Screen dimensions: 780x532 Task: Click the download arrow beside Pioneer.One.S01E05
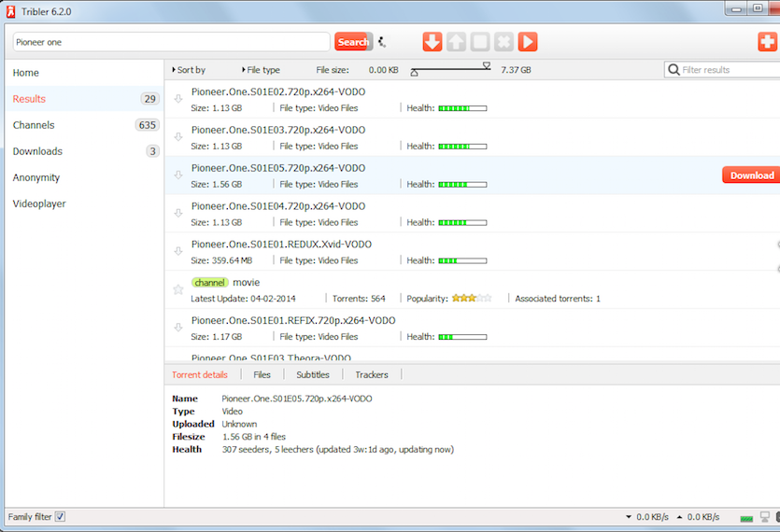[x=178, y=175]
